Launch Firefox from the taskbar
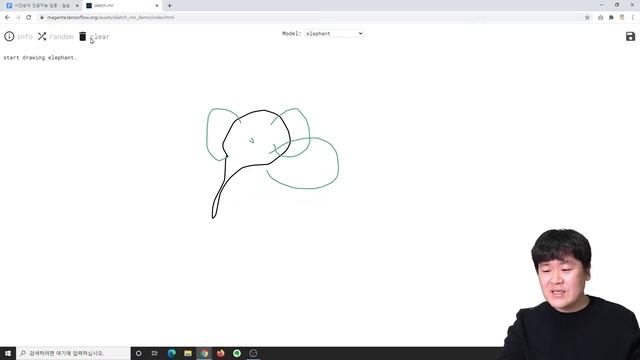 click(x=220, y=353)
